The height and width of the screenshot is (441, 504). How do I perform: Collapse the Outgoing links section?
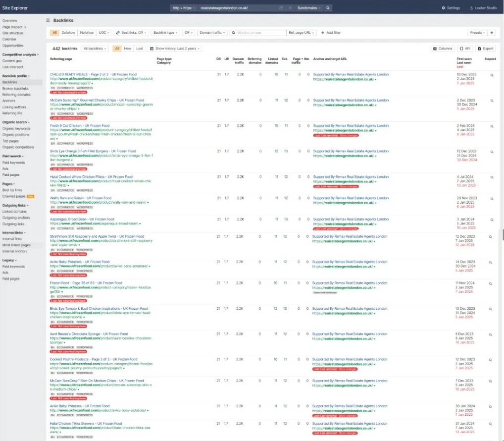point(15,206)
